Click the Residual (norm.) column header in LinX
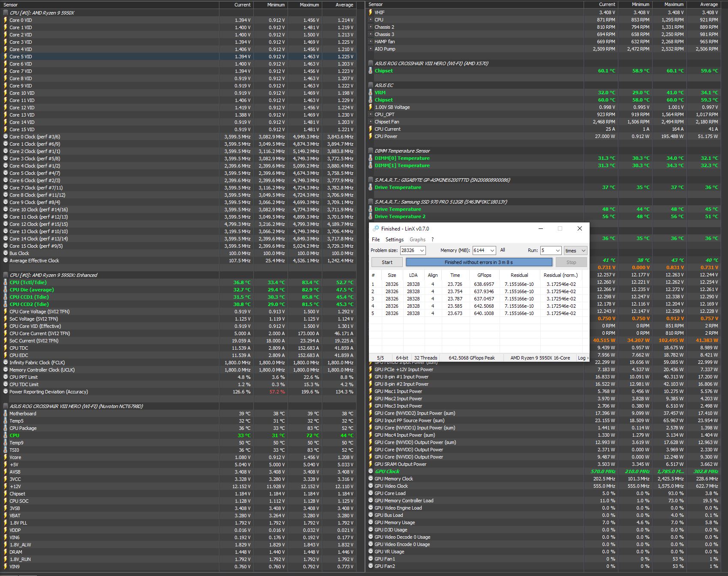The width and height of the screenshot is (728, 576). tap(560, 275)
